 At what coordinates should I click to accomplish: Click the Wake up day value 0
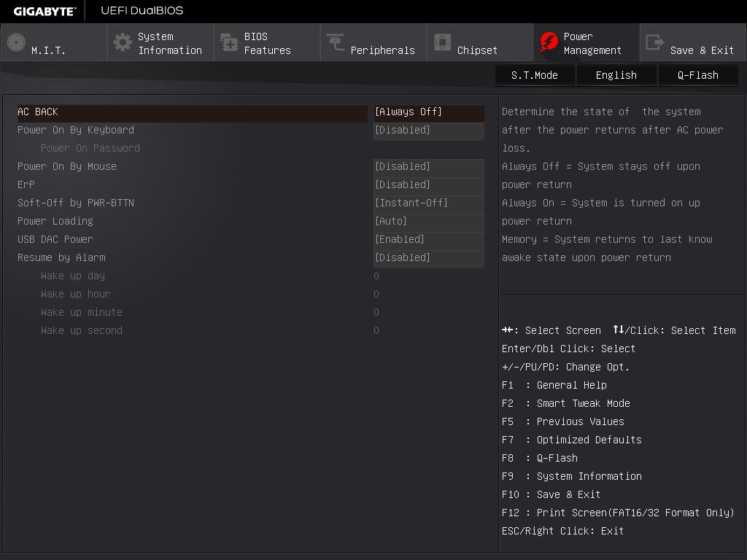[376, 276]
